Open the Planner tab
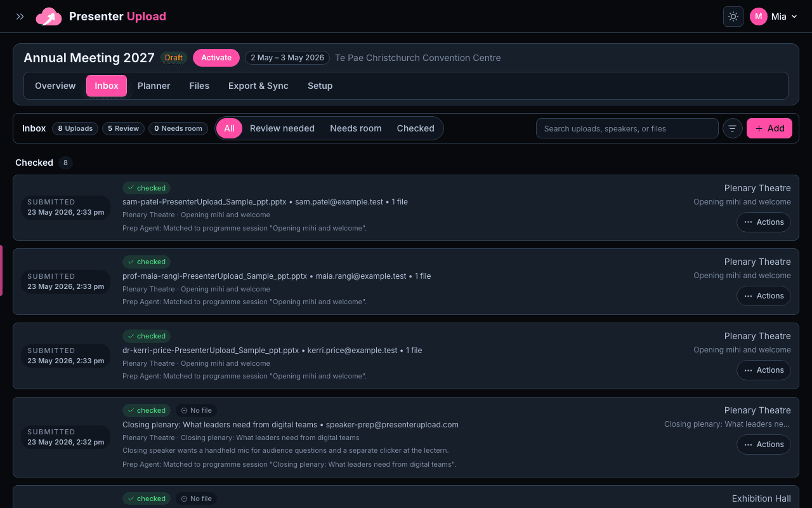812x508 pixels. 154,86
